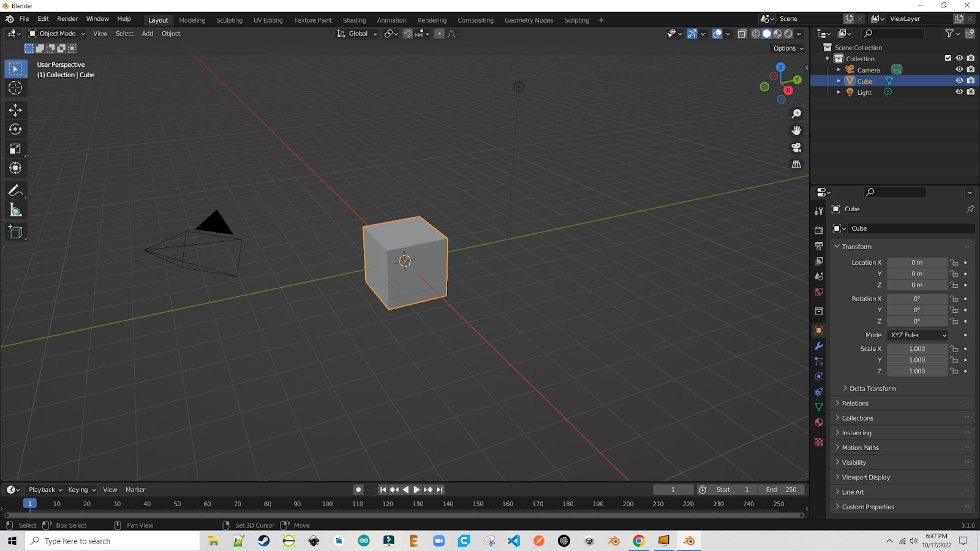Toggle the Cube's render visibility camera icon
This screenshot has height=551, width=980.
point(970,80)
